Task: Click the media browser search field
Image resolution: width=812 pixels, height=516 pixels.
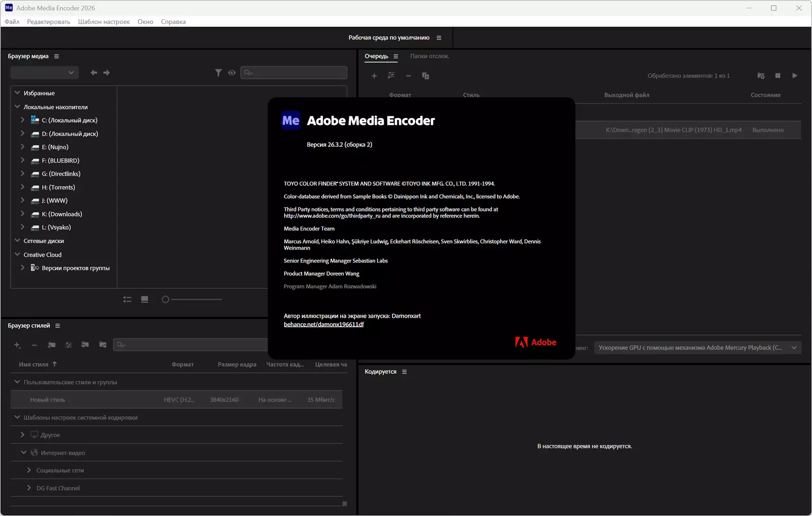Action: point(294,73)
